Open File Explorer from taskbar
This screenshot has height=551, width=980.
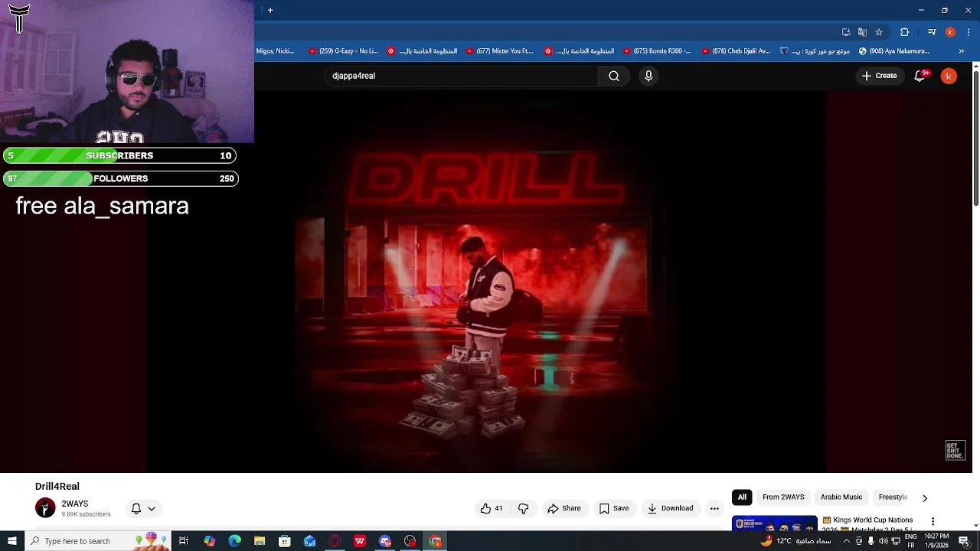260,541
